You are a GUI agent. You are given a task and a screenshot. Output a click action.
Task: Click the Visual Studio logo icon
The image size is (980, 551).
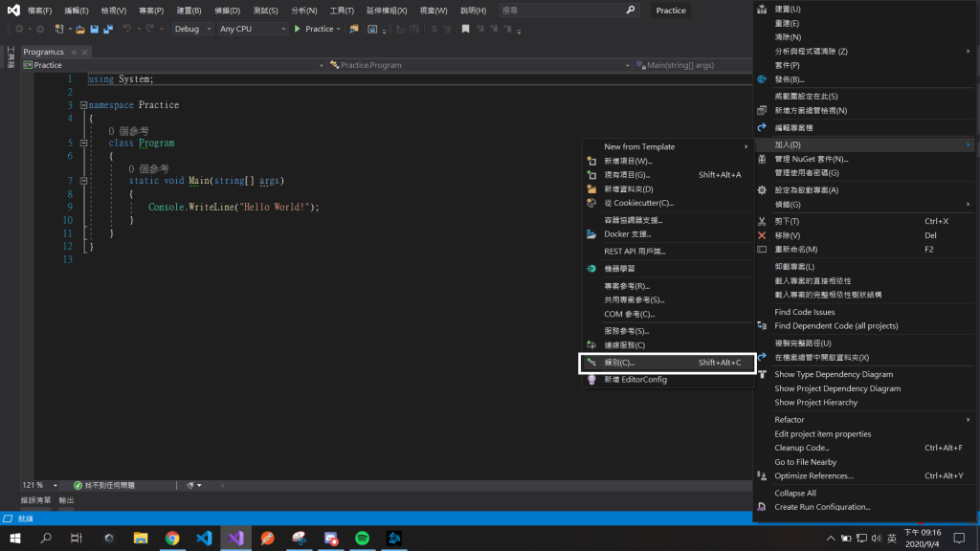[x=13, y=10]
